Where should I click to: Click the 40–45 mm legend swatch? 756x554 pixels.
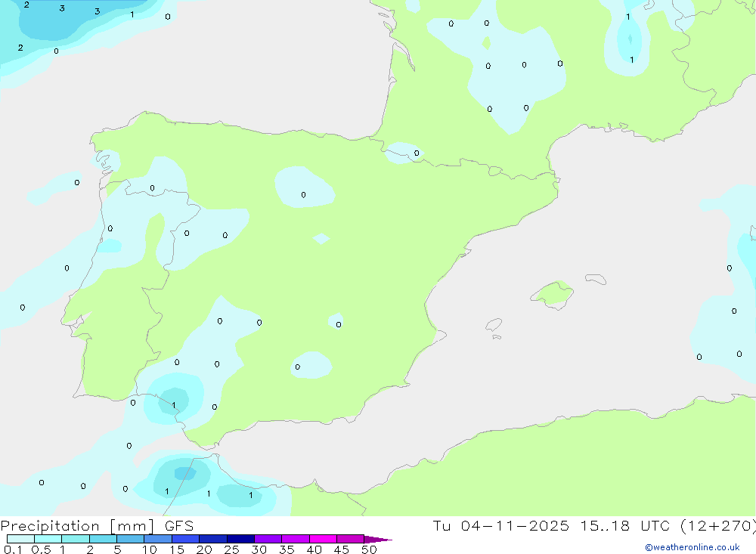[x=323, y=539]
